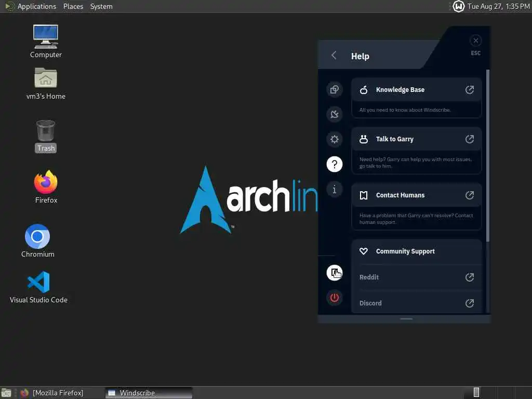
Task: Click the Help panel vertical scrollbar
Action: (x=487, y=156)
